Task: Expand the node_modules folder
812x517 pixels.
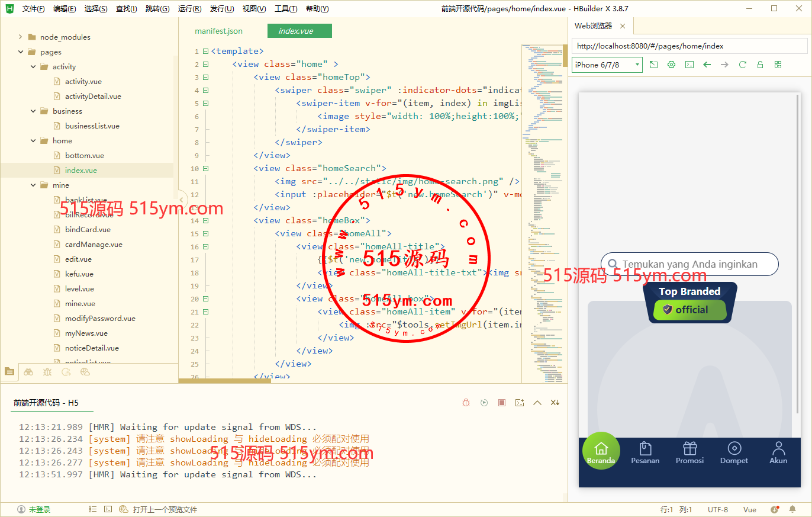Action: (21, 37)
